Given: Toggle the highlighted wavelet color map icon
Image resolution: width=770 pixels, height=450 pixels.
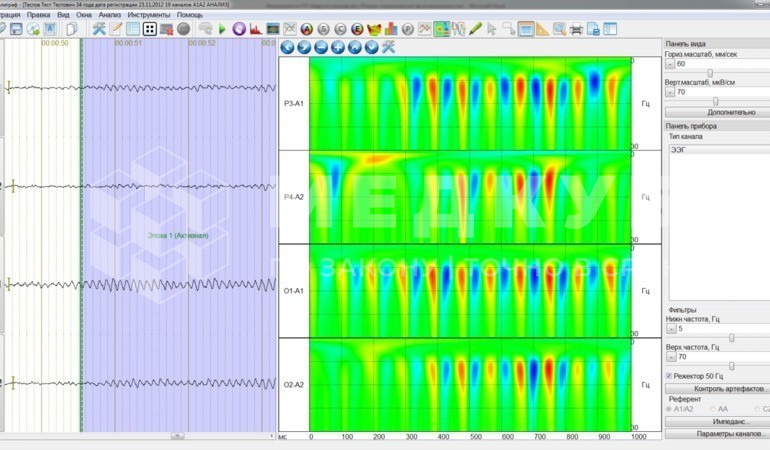Looking at the screenshot, I should 441,29.
